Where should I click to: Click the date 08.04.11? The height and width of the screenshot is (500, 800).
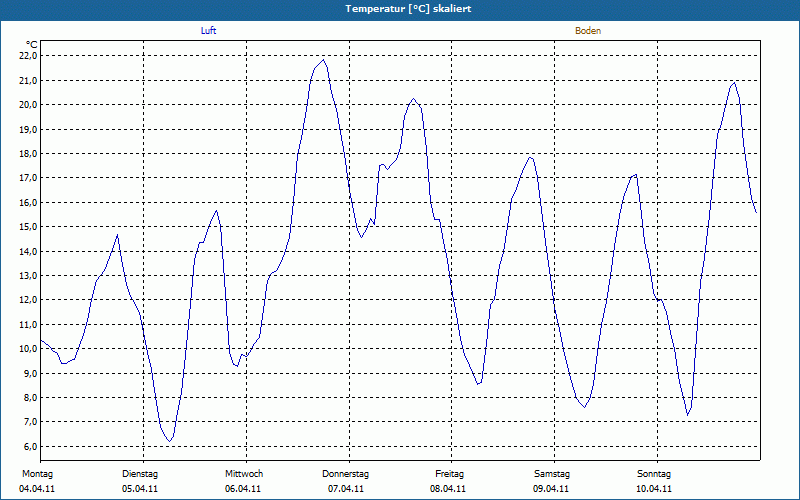[x=448, y=489]
